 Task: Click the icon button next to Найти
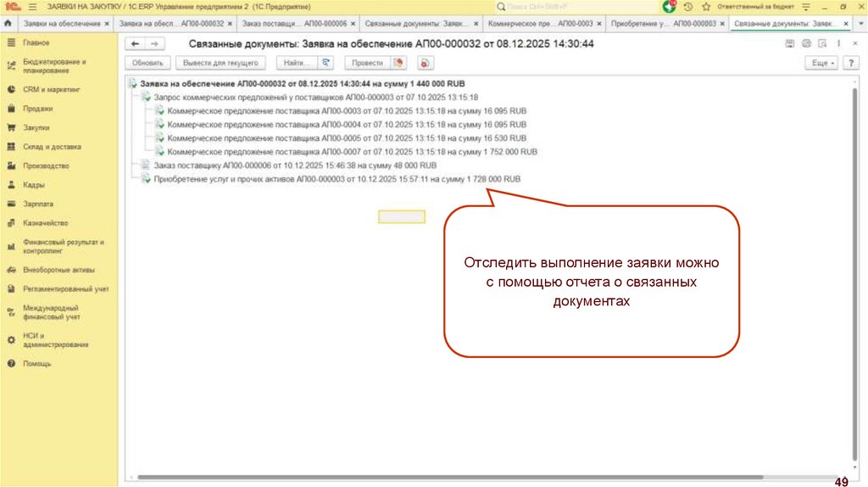point(325,63)
